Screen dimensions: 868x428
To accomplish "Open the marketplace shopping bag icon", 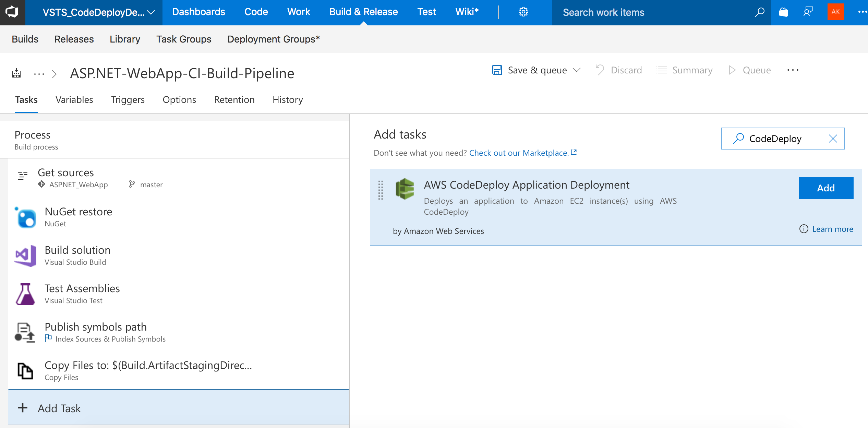I will point(783,12).
